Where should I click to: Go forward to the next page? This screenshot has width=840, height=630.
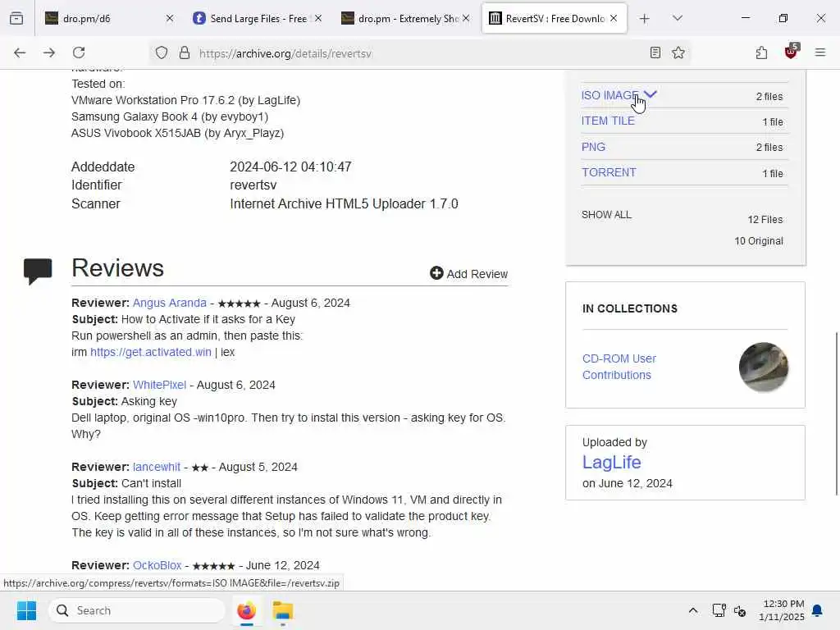[49, 52]
